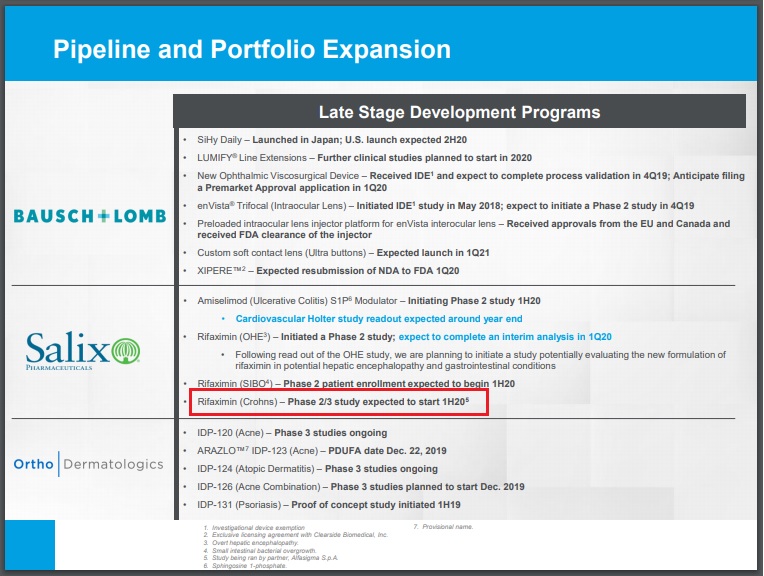Select the 'IDP-126 (Acne Combination)' bullet

(361, 487)
